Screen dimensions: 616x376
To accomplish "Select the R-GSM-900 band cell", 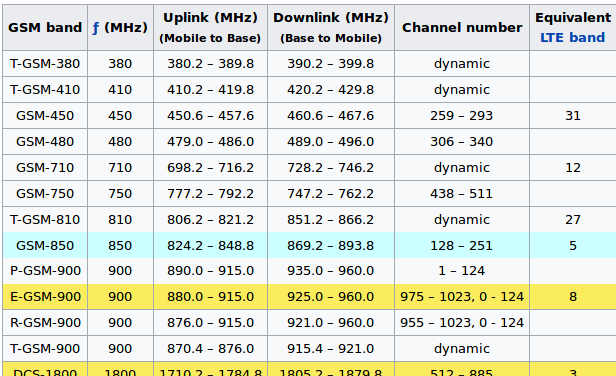I will point(45,323).
